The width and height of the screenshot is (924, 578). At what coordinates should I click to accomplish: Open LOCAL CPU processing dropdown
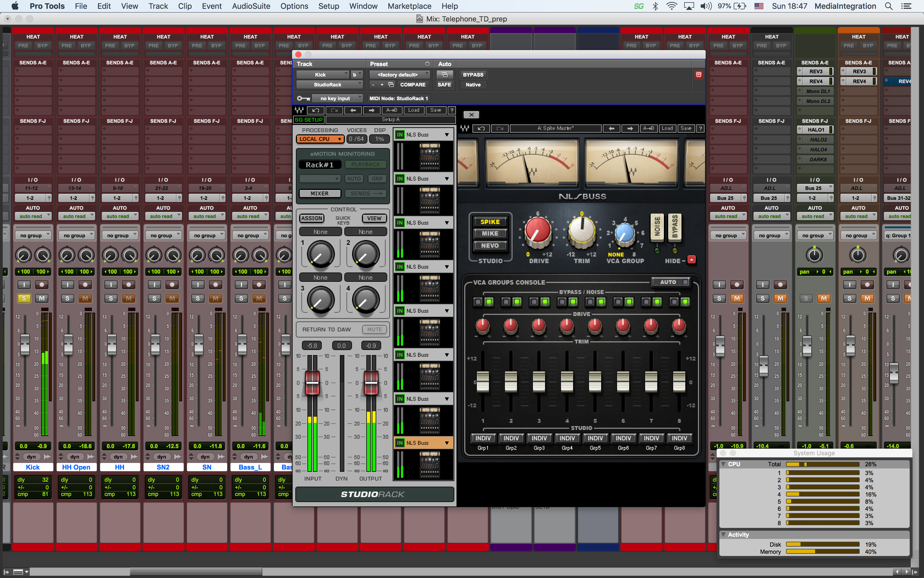click(x=320, y=139)
